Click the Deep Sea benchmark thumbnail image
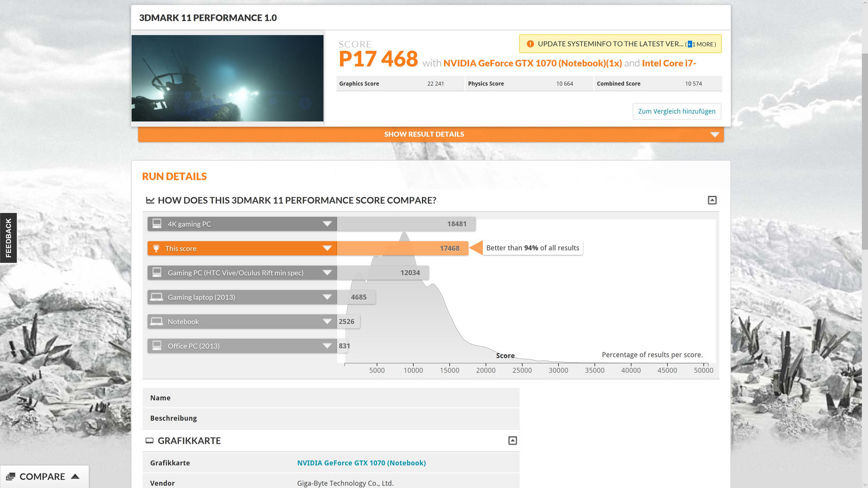This screenshot has height=488, width=868. tap(227, 78)
